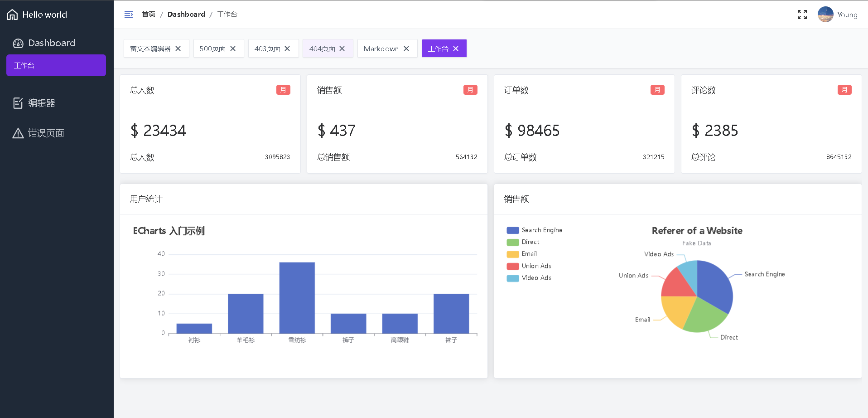Close the 500页面 tab
Image resolution: width=868 pixels, height=418 pixels.
233,49
